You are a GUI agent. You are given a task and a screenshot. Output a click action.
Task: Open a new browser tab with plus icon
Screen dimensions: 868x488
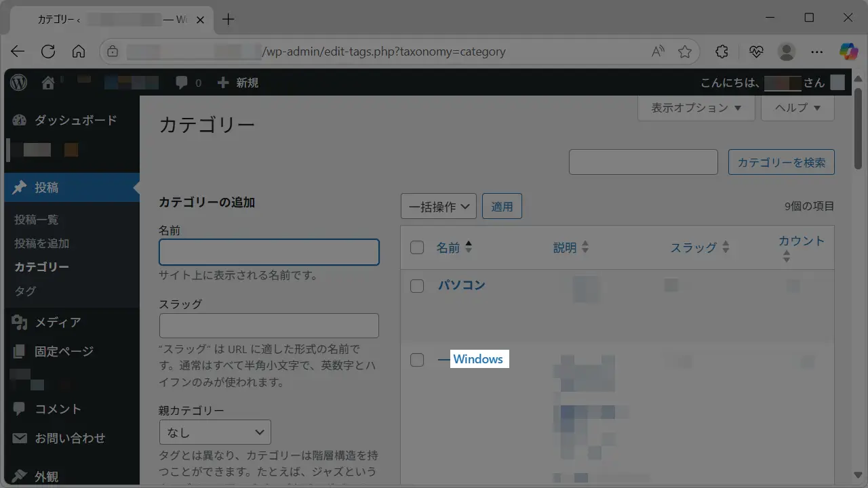(229, 19)
